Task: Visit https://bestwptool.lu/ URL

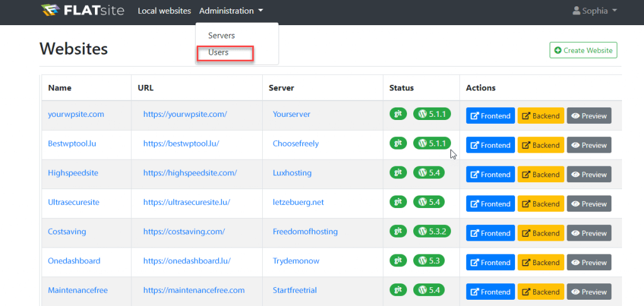Action: [181, 143]
